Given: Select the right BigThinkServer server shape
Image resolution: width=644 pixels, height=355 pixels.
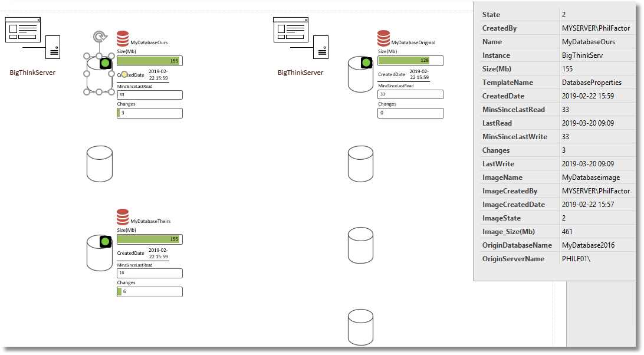Looking at the screenshot, I should pos(301,38).
